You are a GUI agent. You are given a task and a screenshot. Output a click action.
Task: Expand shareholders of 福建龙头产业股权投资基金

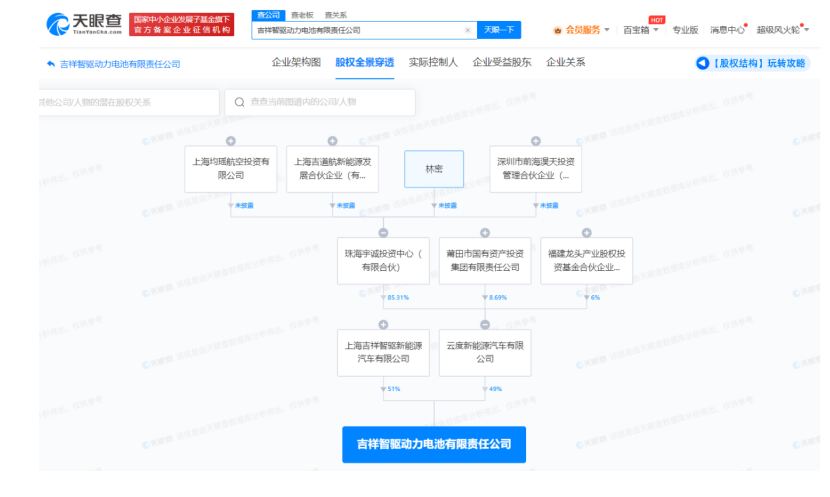tap(587, 233)
